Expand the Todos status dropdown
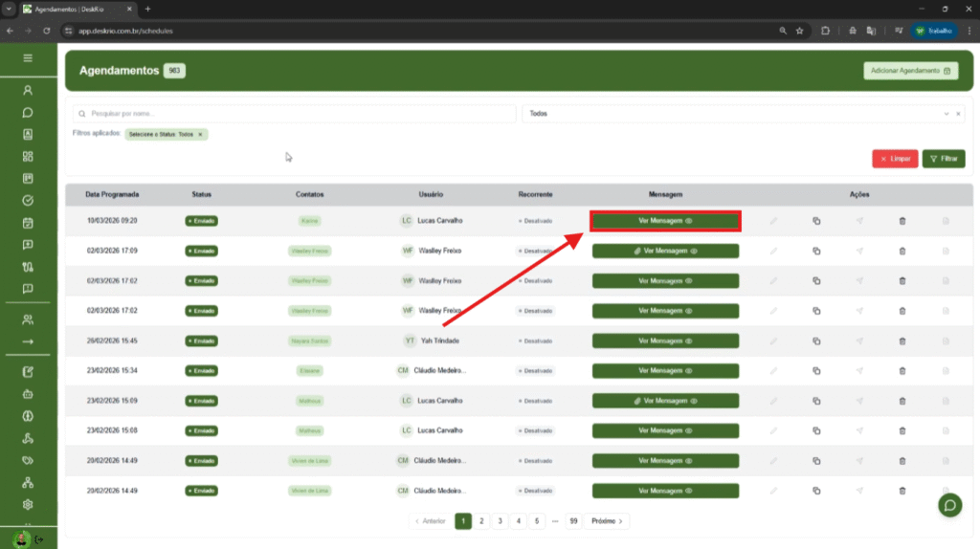 coord(946,114)
